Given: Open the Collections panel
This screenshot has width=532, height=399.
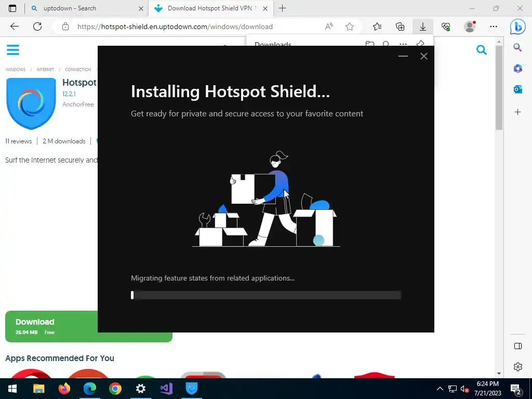Looking at the screenshot, I should [x=400, y=26].
